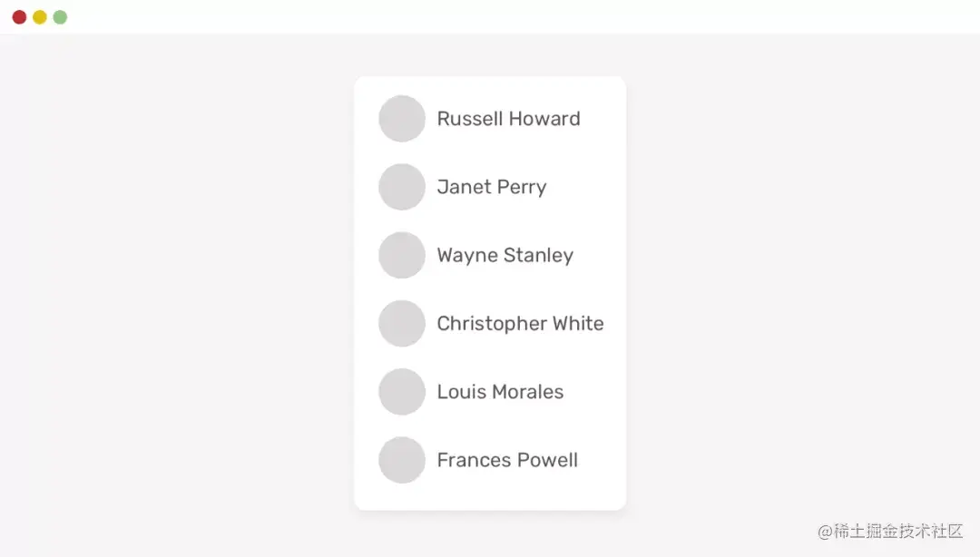Open the Wayne Stanley list entry name
This screenshot has height=557, width=980.
pyautogui.click(x=505, y=256)
